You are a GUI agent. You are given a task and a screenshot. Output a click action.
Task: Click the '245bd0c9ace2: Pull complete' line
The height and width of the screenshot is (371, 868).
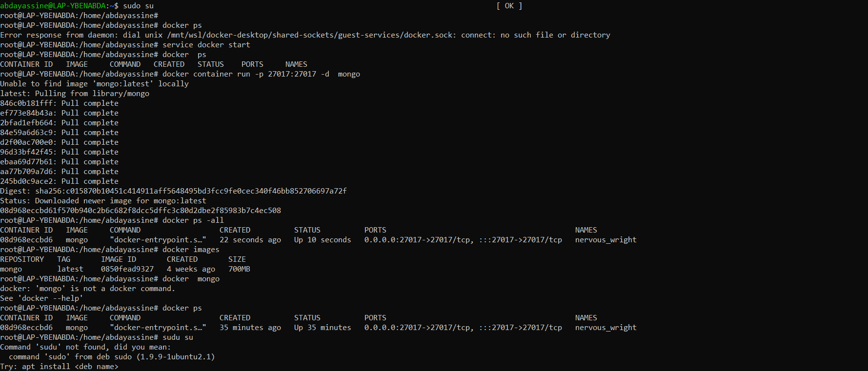point(59,181)
